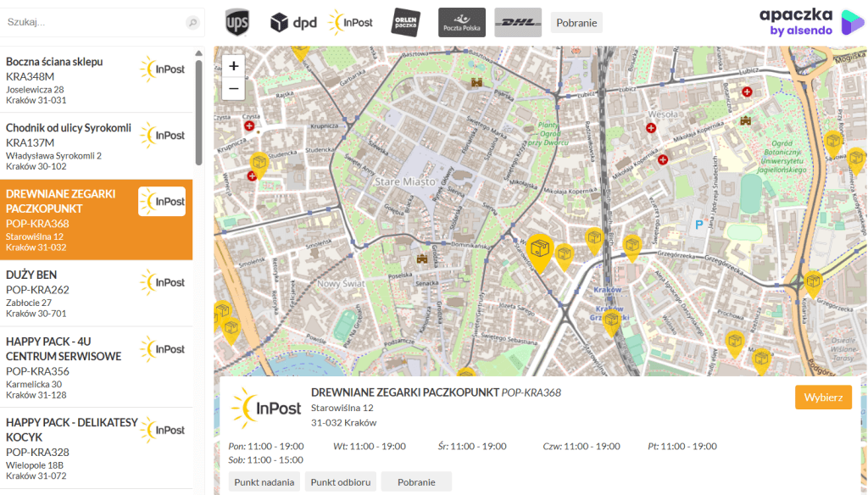Screen dimensions: 868x495
Task: Select the DHL carrier filter
Action: (518, 22)
